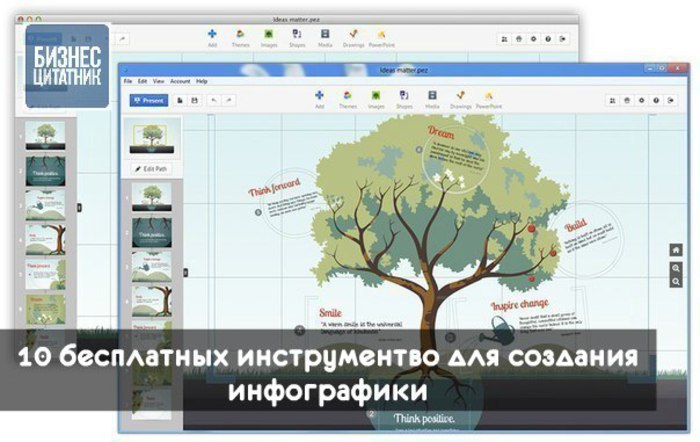This screenshot has height=442, width=700.
Task: Click the blue Present button
Action: point(148,100)
